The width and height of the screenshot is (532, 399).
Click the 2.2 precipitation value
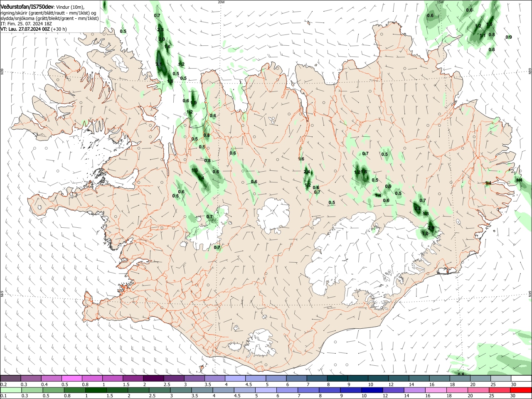pyautogui.click(x=417, y=208)
